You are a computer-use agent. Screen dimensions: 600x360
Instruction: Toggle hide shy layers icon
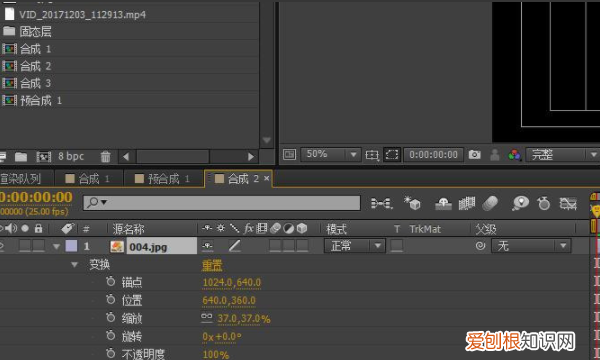pyautogui.click(x=443, y=203)
